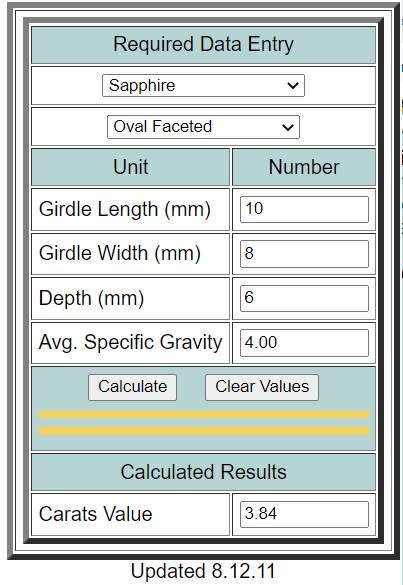Click the Calculated Results header
Image resolution: width=403 pixels, height=585 pixels.
(x=203, y=472)
